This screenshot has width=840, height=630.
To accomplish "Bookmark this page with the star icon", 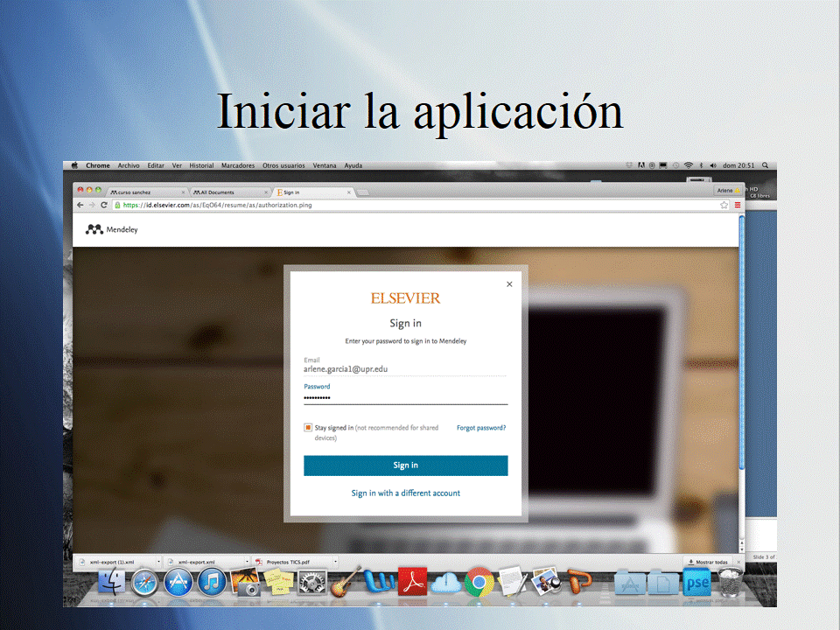I will point(724,205).
